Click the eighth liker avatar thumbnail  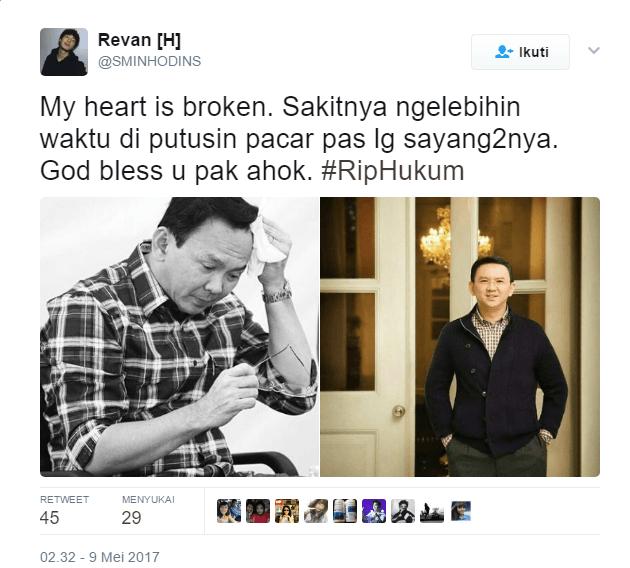(432, 511)
